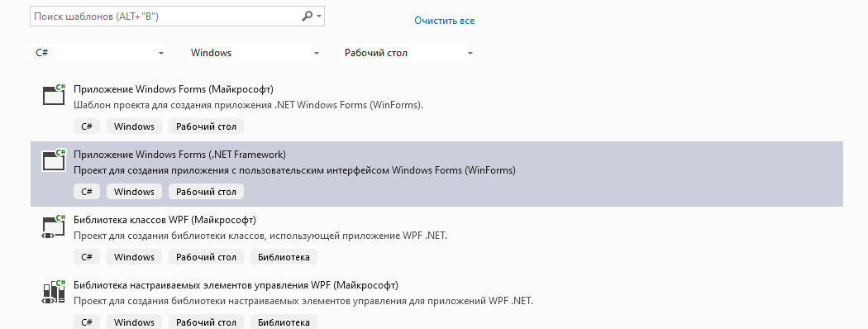Click the WPF custom controls library icon

[55, 291]
